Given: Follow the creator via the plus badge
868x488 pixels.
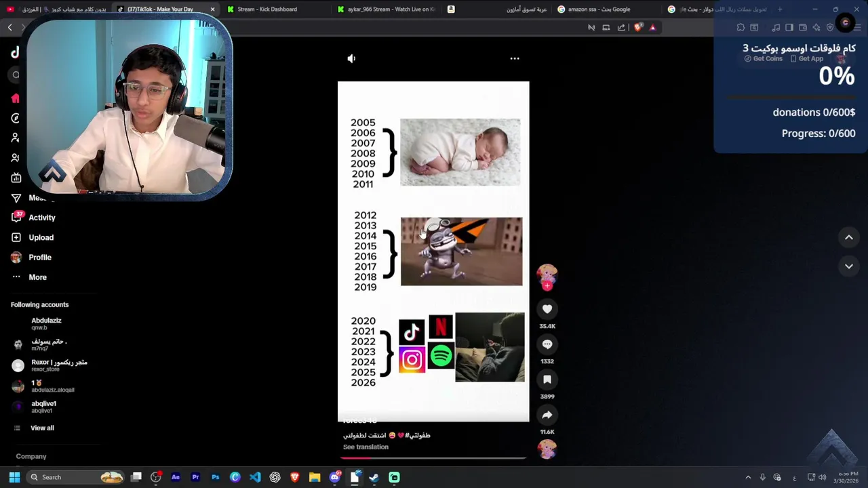Looking at the screenshot, I should click(x=547, y=285).
